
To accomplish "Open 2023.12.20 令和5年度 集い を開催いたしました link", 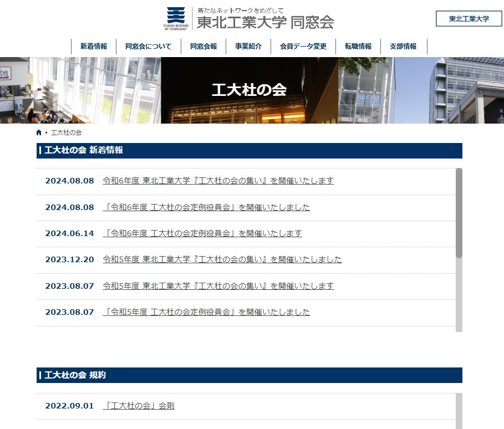I will (x=222, y=259).
